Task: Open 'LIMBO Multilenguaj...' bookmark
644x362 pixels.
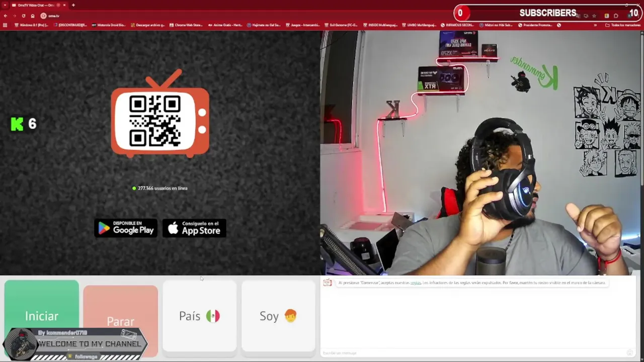Action: [x=419, y=25]
